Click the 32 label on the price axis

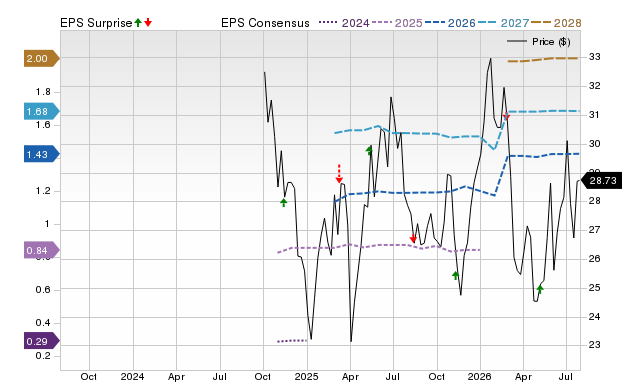point(595,86)
